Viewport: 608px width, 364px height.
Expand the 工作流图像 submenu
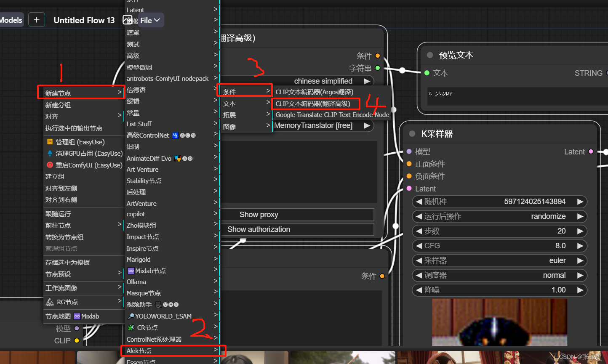[83, 288]
